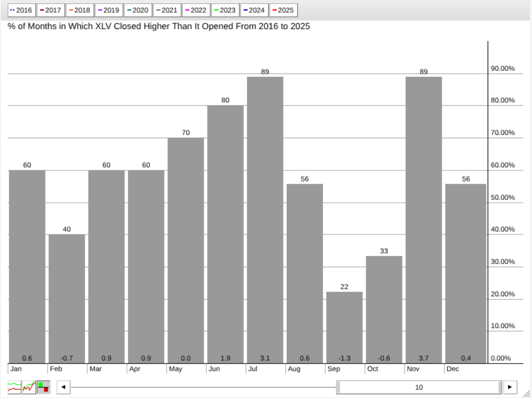
Task: Click the 0.00% y-axis label
Action: click(501, 358)
